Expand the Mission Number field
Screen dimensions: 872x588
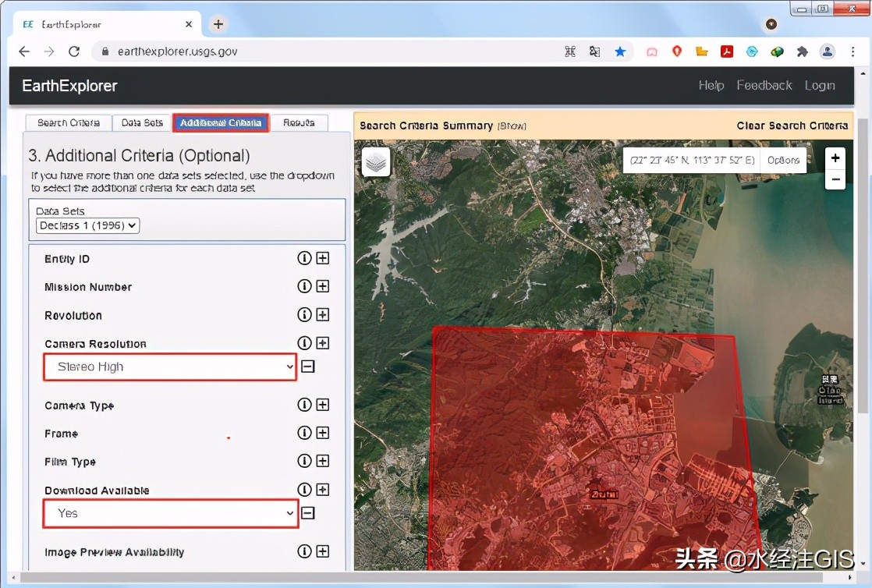323,286
